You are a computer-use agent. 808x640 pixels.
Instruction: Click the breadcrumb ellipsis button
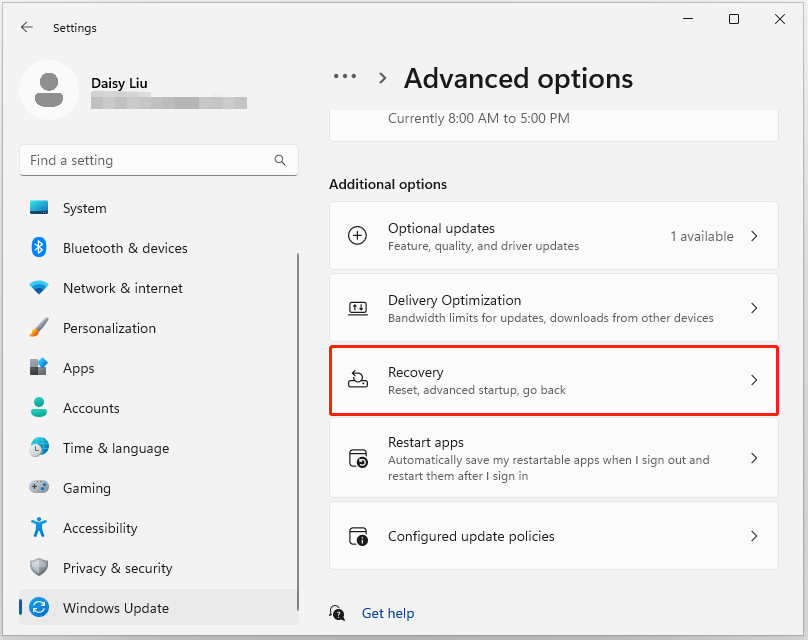[345, 77]
